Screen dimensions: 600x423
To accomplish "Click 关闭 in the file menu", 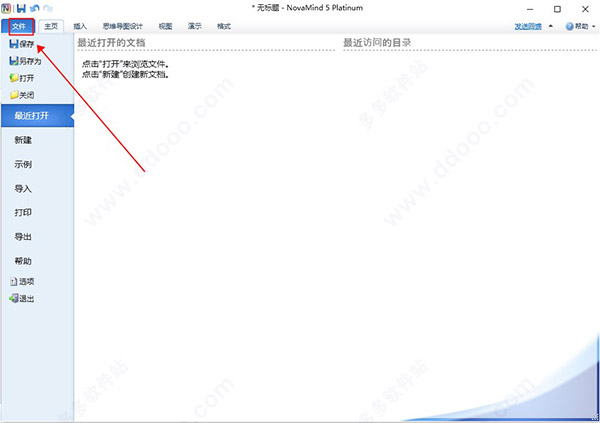I will [22, 95].
